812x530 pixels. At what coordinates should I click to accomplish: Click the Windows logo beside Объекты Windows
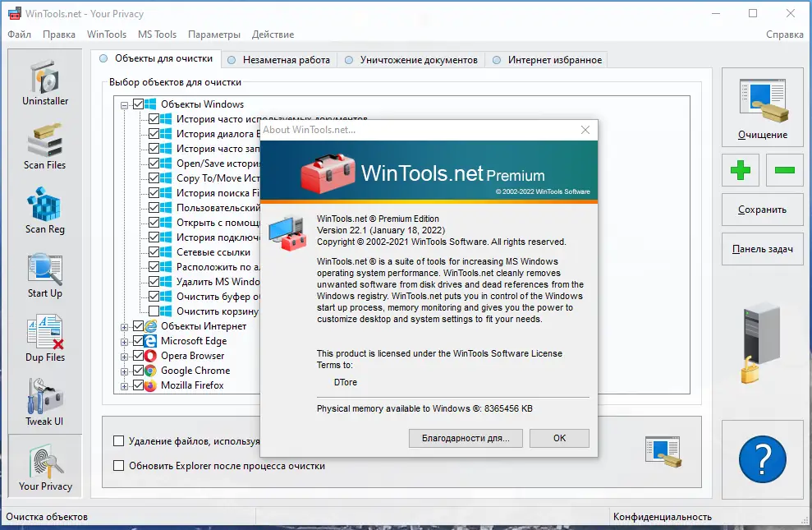[150, 104]
